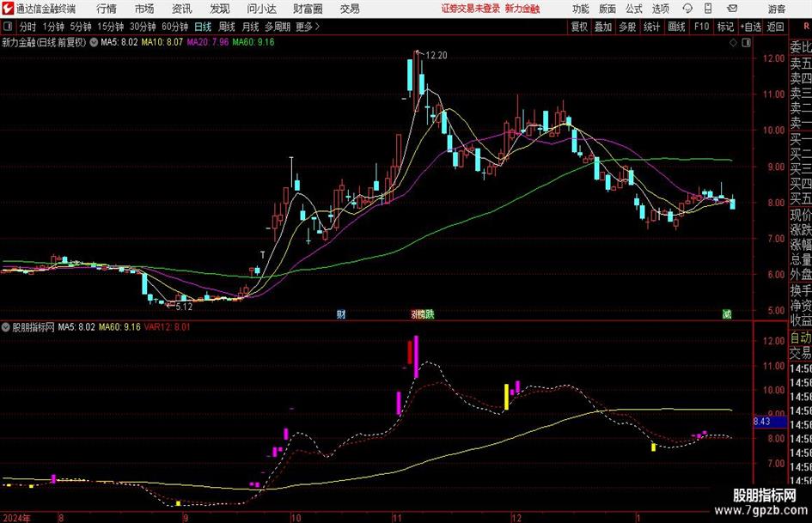Screen dimensions: 812x523
Task: Open the 财富圈 menu
Action: (308, 9)
